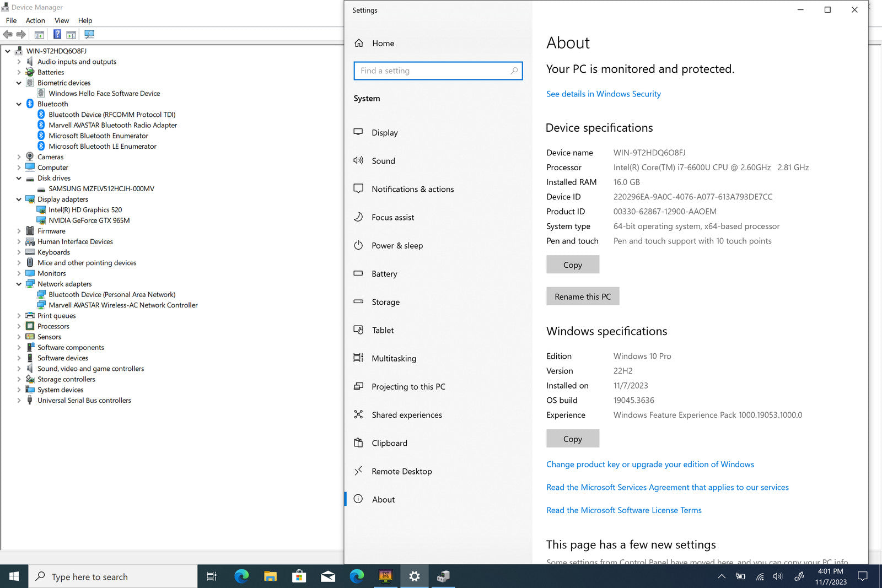Open the View menu in Device Manager
This screenshot has width=882, height=588.
point(62,20)
